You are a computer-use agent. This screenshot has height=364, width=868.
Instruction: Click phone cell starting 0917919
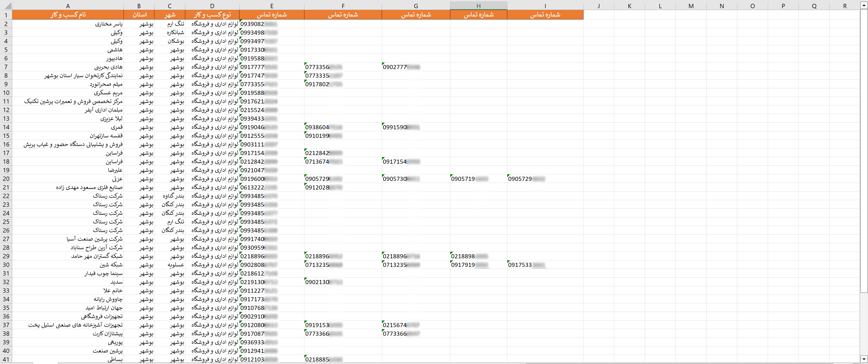tap(479, 265)
